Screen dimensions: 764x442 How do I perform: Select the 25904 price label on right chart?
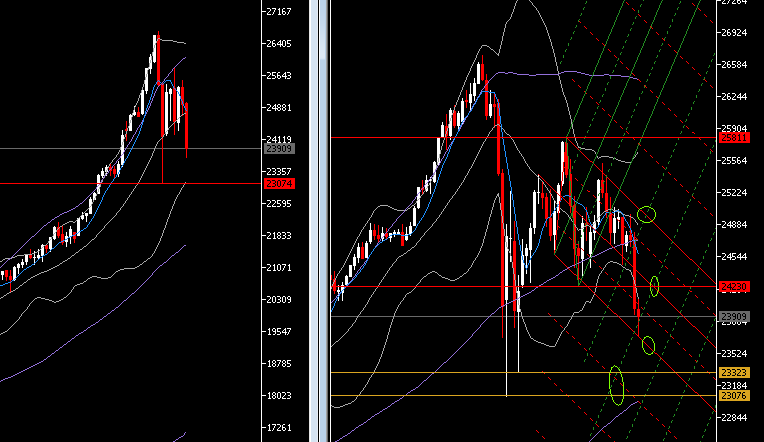pyautogui.click(x=734, y=129)
